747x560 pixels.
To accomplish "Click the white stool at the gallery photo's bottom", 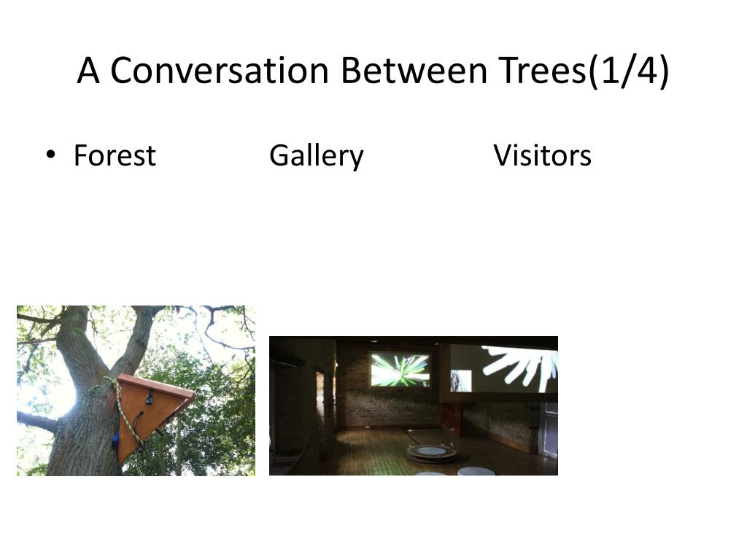I will click(x=476, y=472).
